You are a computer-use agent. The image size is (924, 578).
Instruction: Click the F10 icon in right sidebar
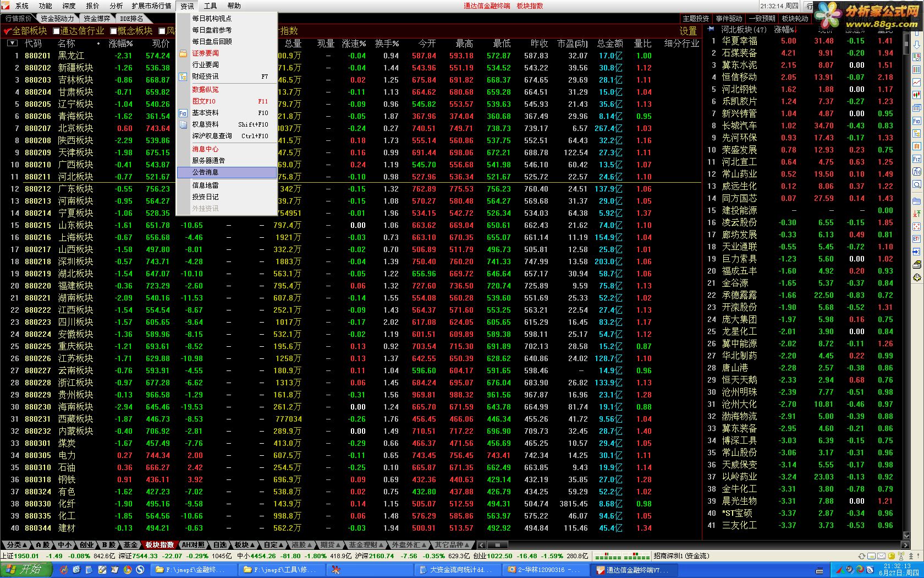pyautogui.click(x=917, y=121)
